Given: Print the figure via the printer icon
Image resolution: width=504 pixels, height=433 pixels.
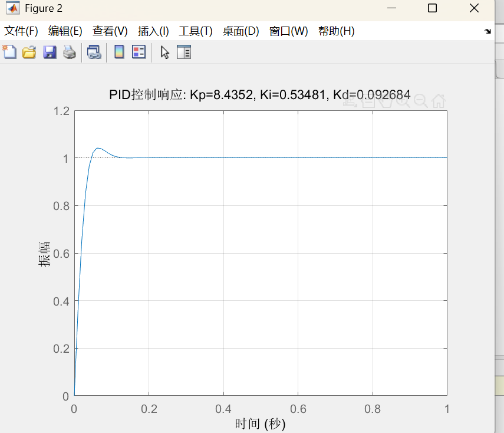Looking at the screenshot, I should pos(70,52).
